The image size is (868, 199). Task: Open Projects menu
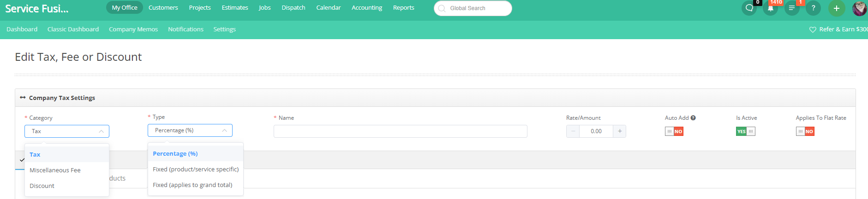click(200, 8)
